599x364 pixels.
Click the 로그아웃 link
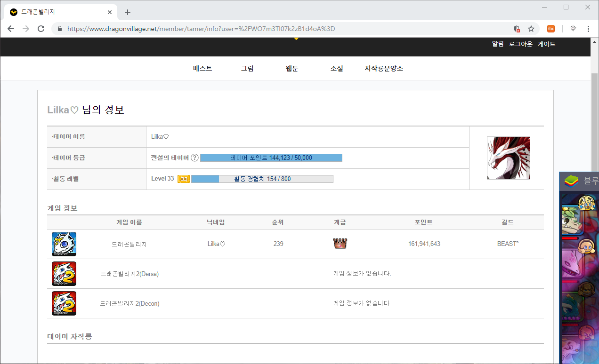520,44
